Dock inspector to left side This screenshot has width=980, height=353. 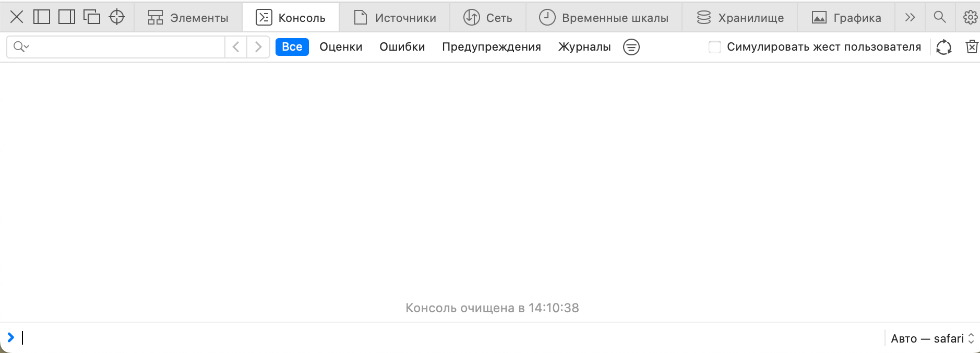click(42, 17)
